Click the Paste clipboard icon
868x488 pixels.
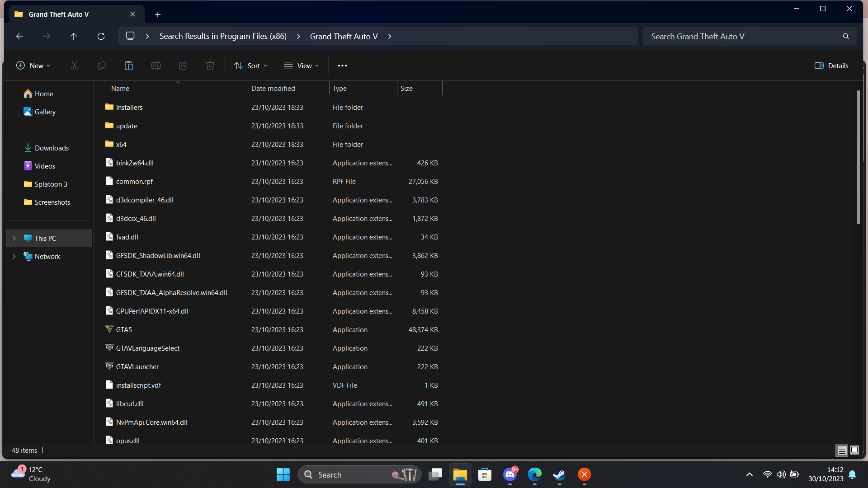pyautogui.click(x=129, y=66)
